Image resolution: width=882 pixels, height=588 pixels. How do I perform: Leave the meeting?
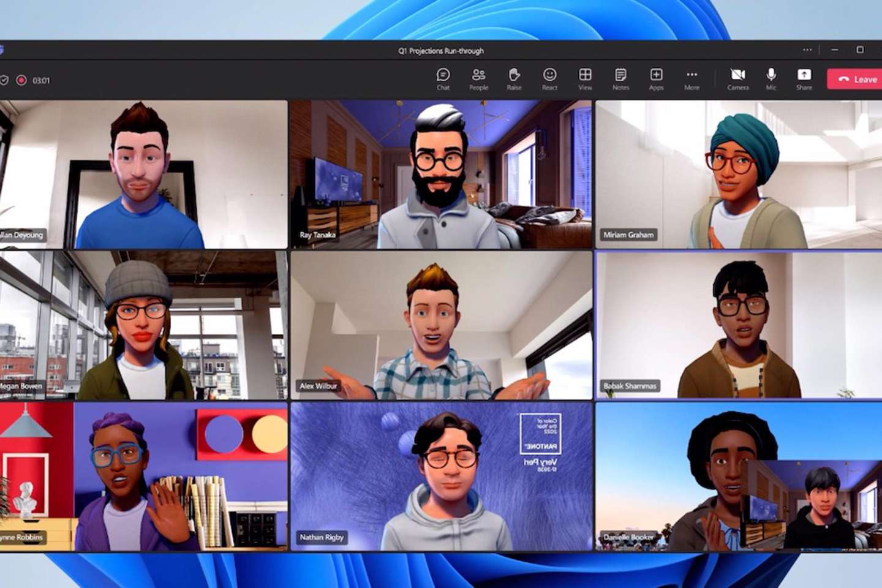[856, 79]
